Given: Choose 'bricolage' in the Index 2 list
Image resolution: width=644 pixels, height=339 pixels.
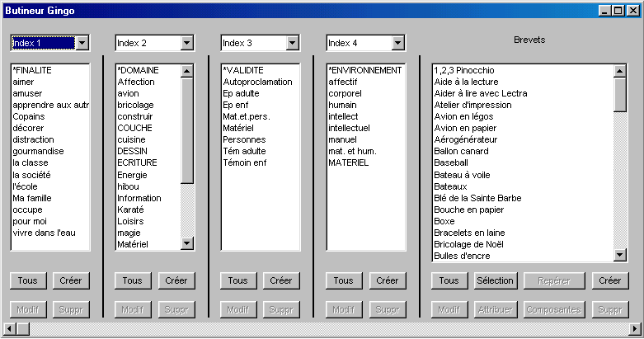Looking at the screenshot, I should (x=135, y=106).
